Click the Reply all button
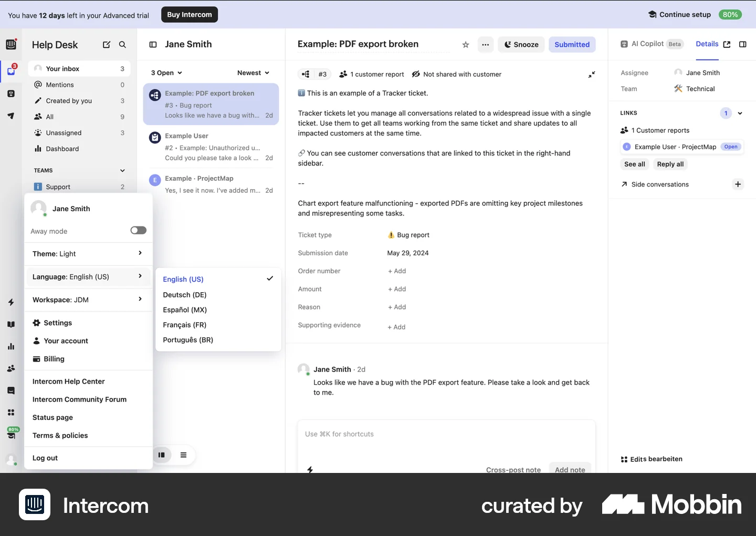The height and width of the screenshot is (536, 756). point(670,164)
